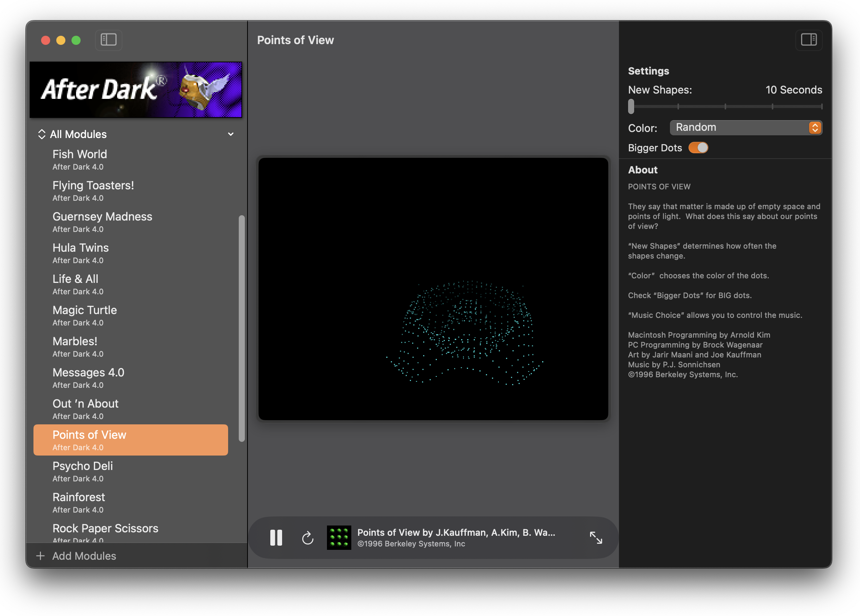Click the PC Programming by Brock Wagenaar line

click(695, 345)
